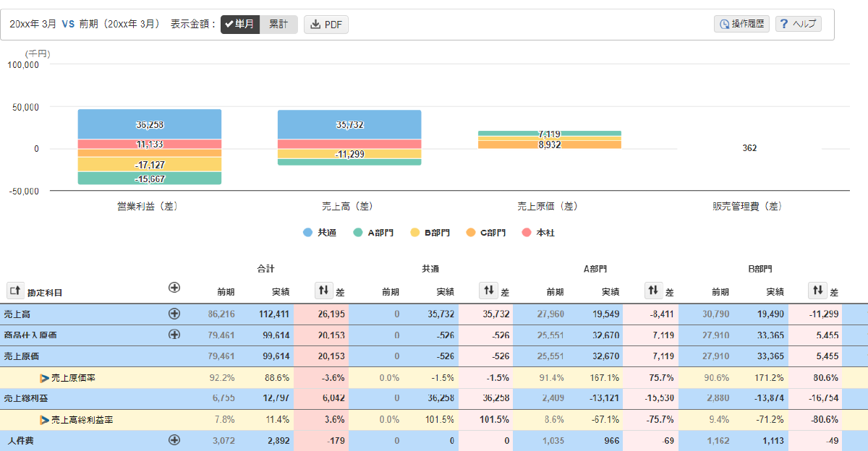Expand the 商品仕入原価 row breakdown
The image size is (868, 451).
point(174,335)
